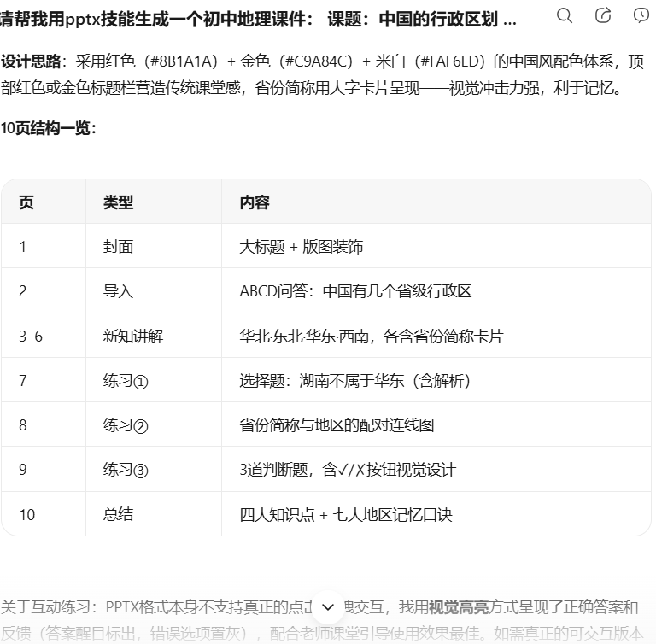Screen dimensions: 656x644
Task: Select the 大标题 + 版图装饰 cell
Action: 436,246
